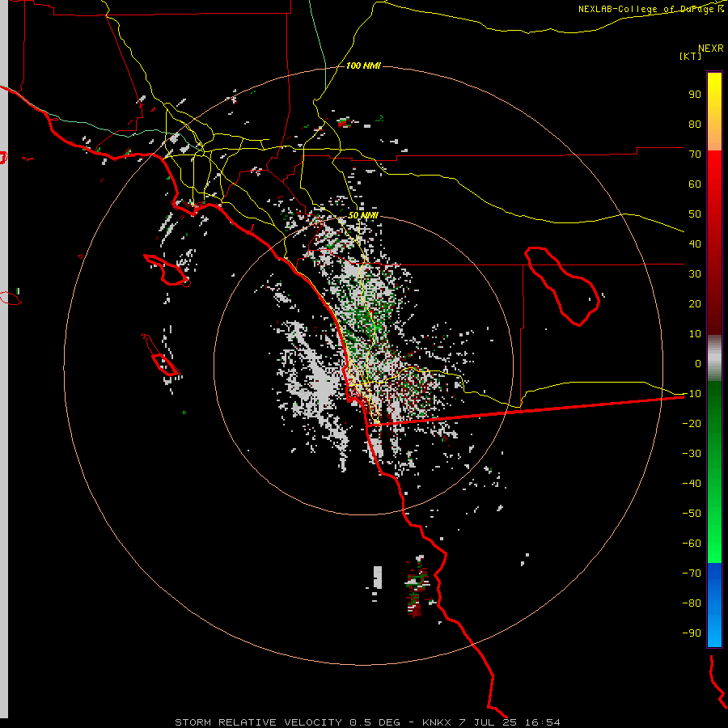
Task: Click the NEXR label above the color scale
Action: (711, 49)
